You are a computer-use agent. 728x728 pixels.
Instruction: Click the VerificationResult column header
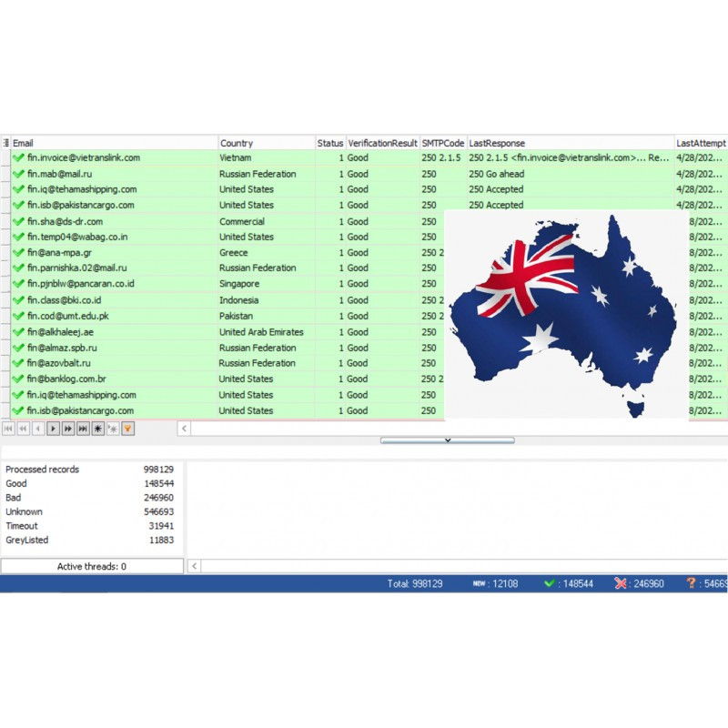pos(382,143)
